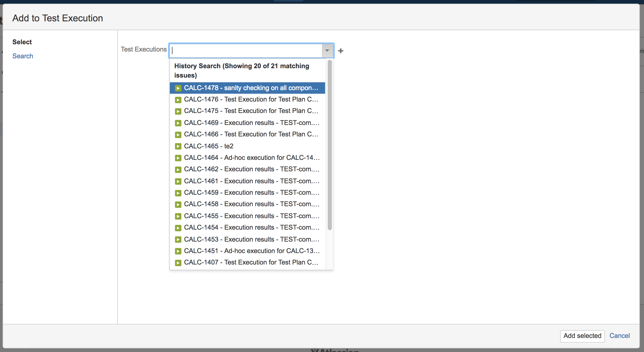
Task: Switch to the Select tab
Action: [22, 42]
